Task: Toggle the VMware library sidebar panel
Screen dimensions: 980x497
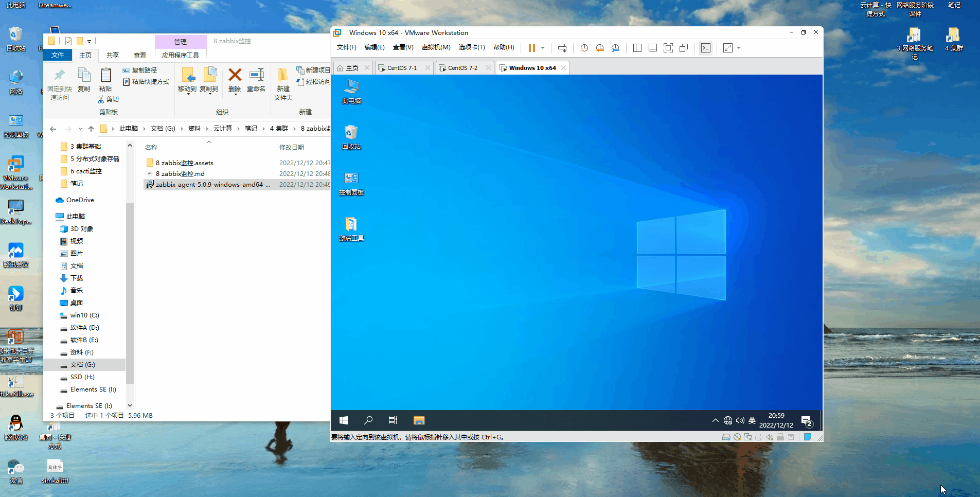Action: 637,48
